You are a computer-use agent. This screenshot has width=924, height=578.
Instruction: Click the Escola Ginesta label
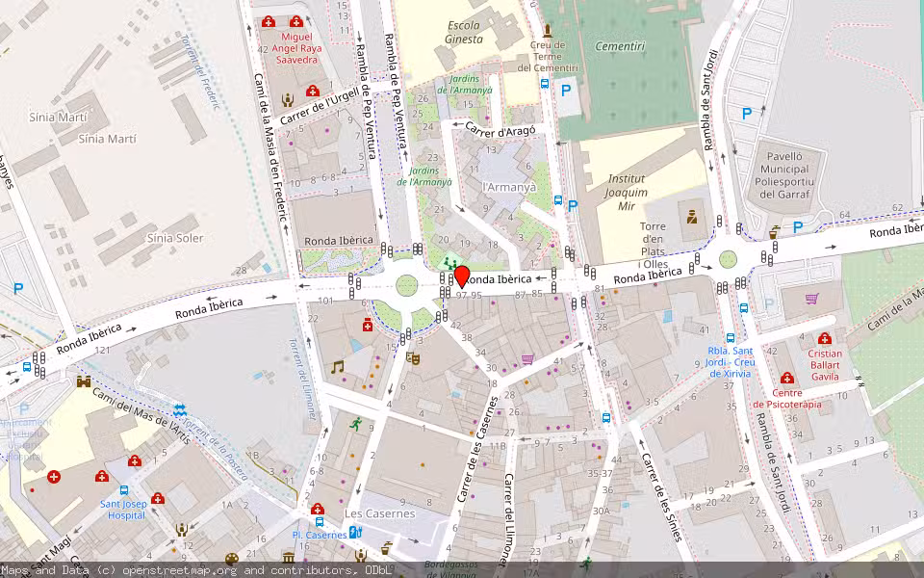[x=464, y=33]
